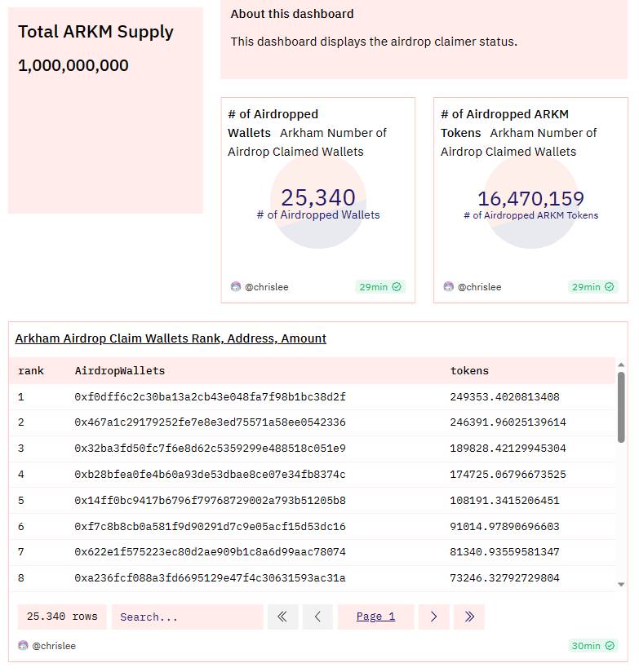Click table scrollbar down arrow
This screenshot has height=672, width=639.
[x=621, y=585]
